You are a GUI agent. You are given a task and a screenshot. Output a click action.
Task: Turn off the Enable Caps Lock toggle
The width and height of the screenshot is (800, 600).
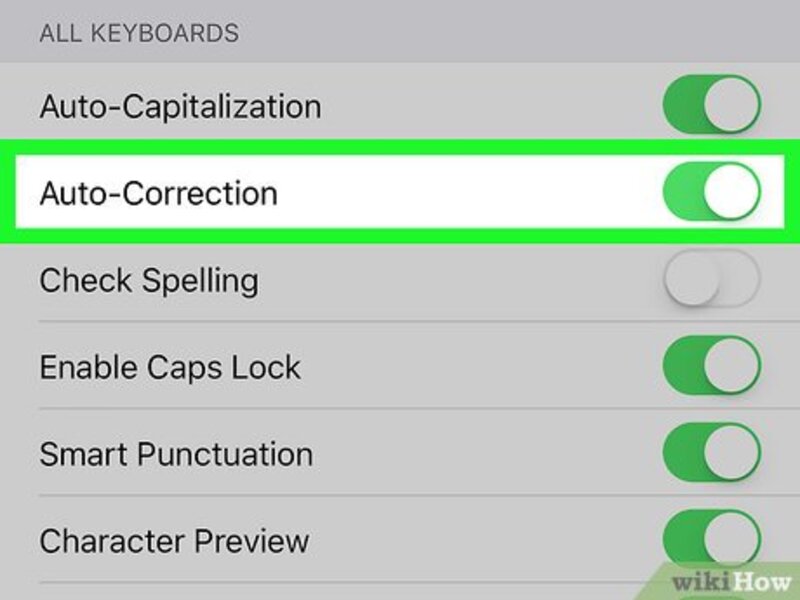(712, 366)
